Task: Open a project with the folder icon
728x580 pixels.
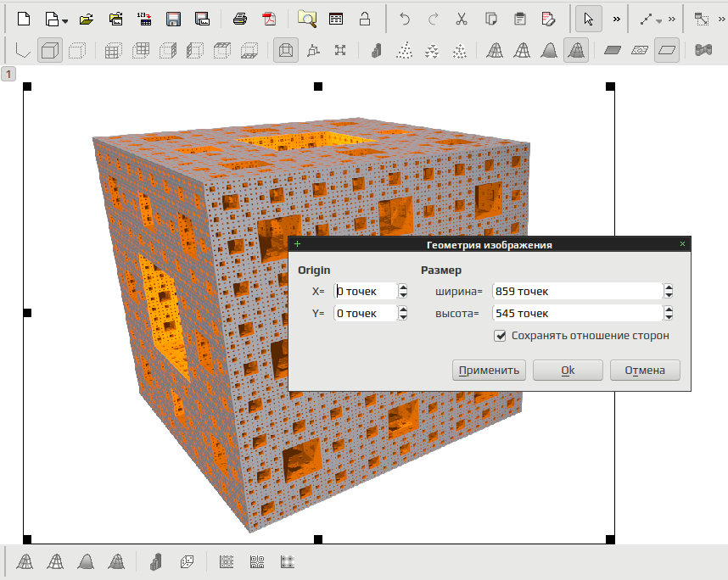Action: (x=87, y=19)
